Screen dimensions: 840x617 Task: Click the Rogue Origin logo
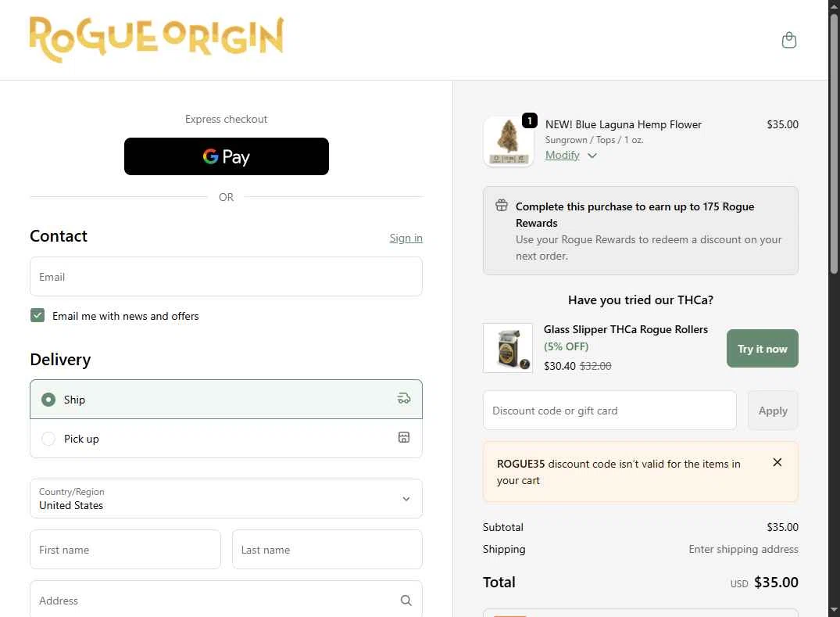point(156,39)
